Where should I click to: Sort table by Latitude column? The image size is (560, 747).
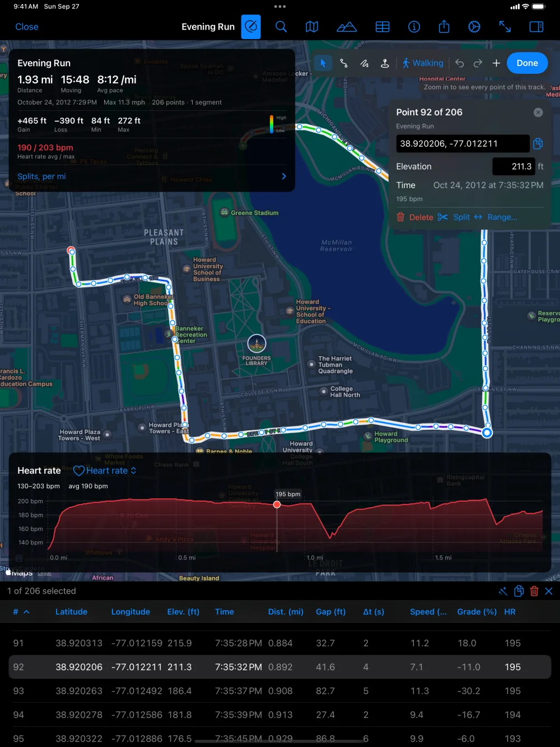tap(71, 612)
